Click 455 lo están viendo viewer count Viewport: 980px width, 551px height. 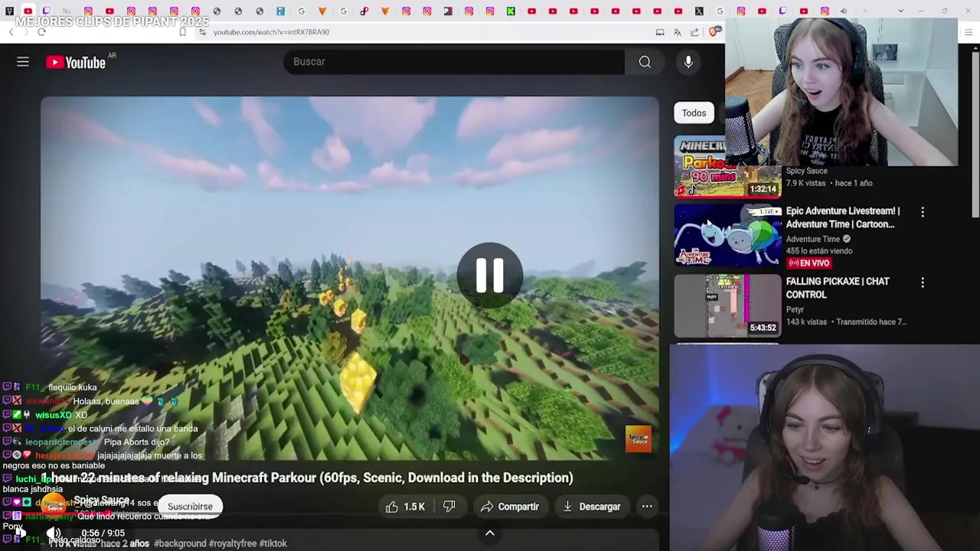[819, 251]
